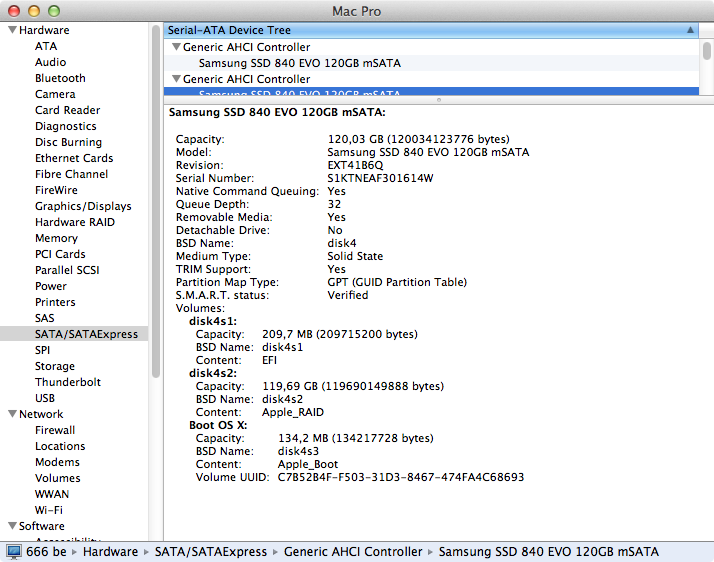This screenshot has height=562, width=714.
Task: Click 'SATA/SATAExpress' in the path bar
Action: 211,552
